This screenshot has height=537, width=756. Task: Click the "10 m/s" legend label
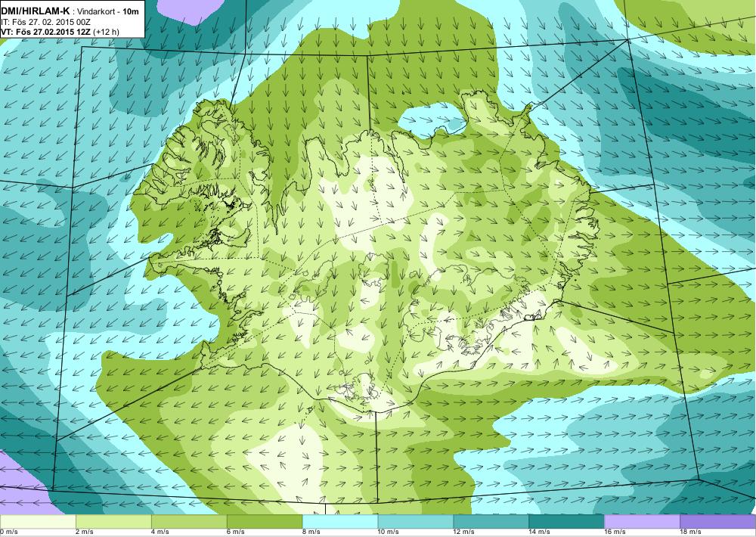[389, 532]
